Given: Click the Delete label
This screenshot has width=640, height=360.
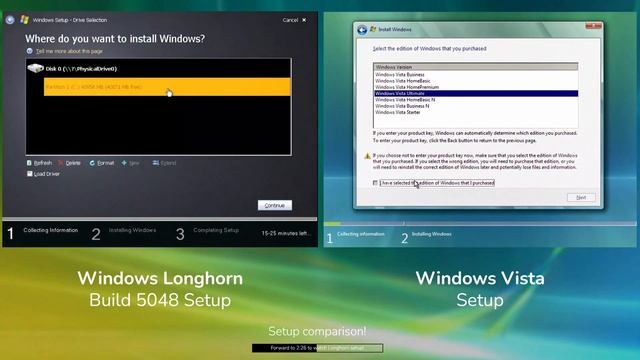Looking at the screenshot, I should [x=73, y=163].
